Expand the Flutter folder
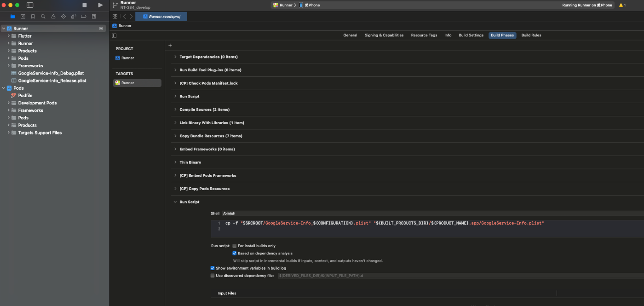Viewport: 644px width, 306px height. coord(8,36)
